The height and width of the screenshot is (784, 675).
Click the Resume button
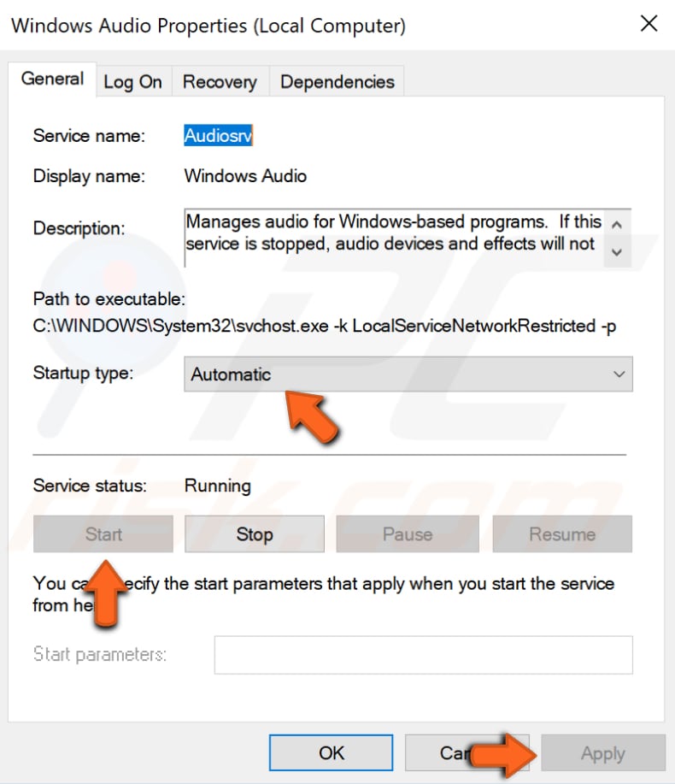561,534
